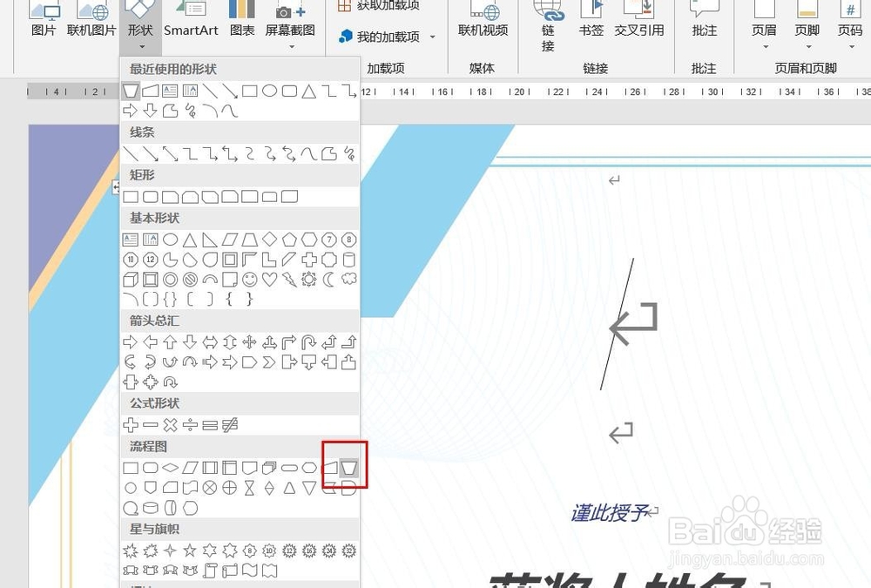
Task: Insert a picture with 图片 button
Action: point(44,19)
